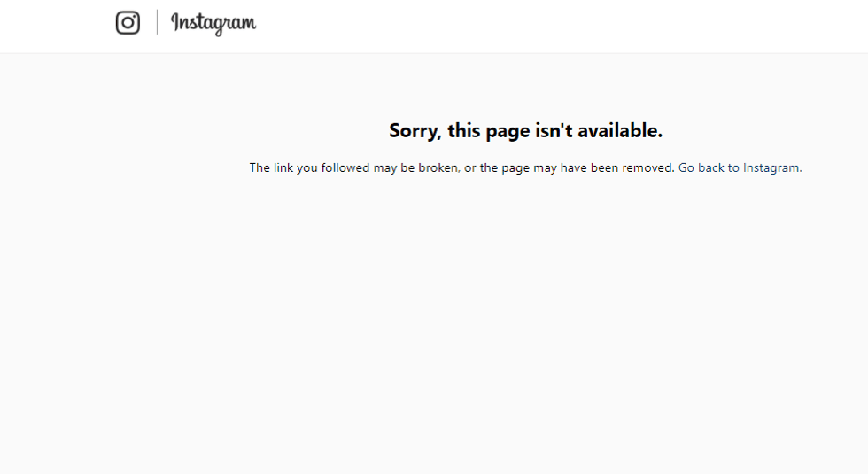Click the word 'Go' starting the blue link
Image resolution: width=868 pixels, height=474 pixels.
tap(686, 167)
